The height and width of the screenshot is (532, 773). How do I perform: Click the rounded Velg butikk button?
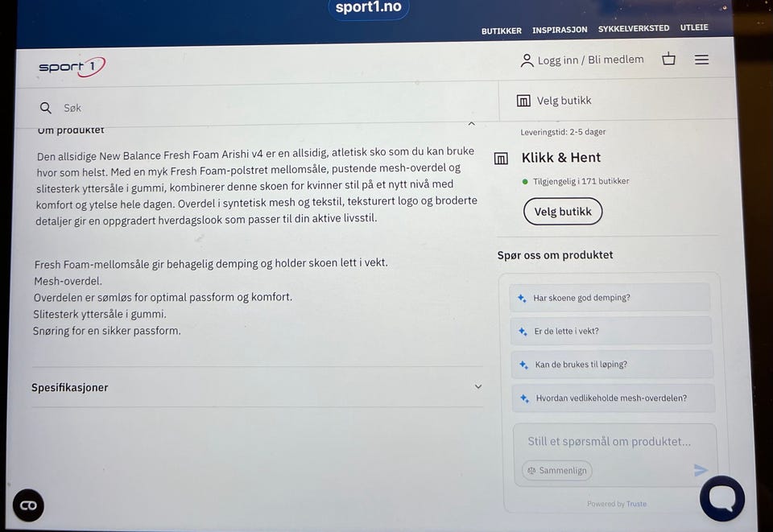(563, 212)
